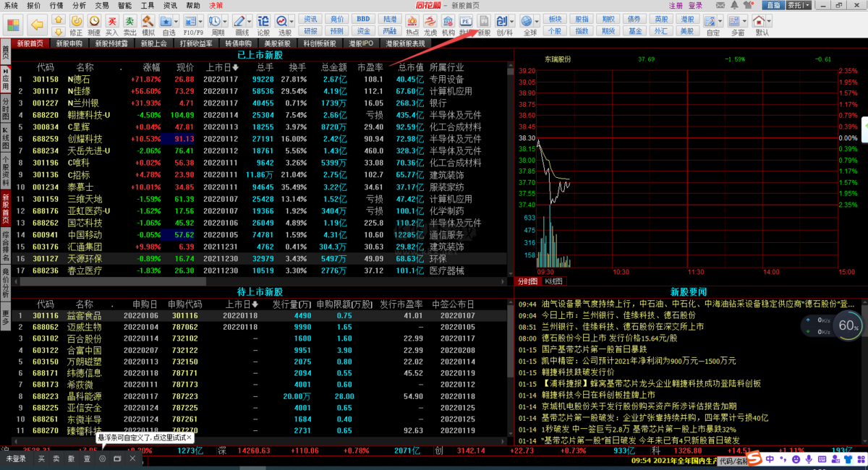
Task: Close the floating bar tooltip popup
Action: (x=190, y=437)
